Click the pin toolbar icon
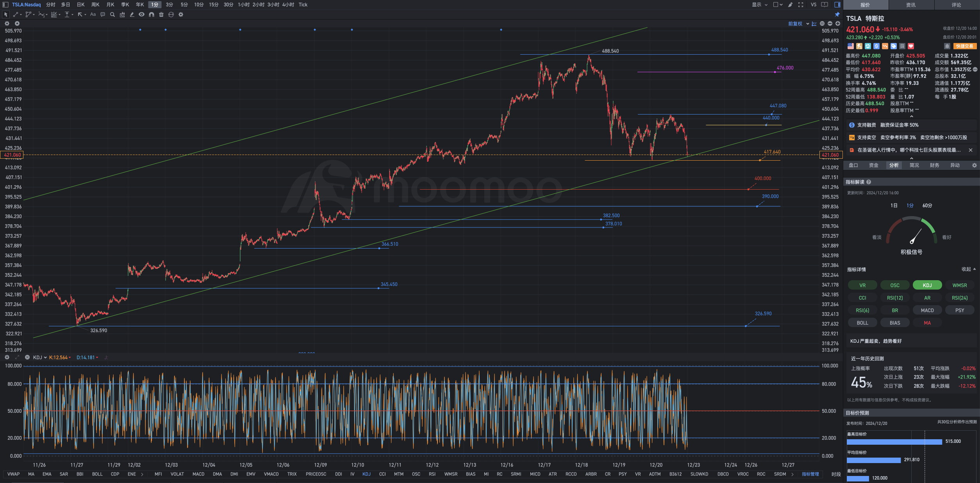 click(x=837, y=14)
